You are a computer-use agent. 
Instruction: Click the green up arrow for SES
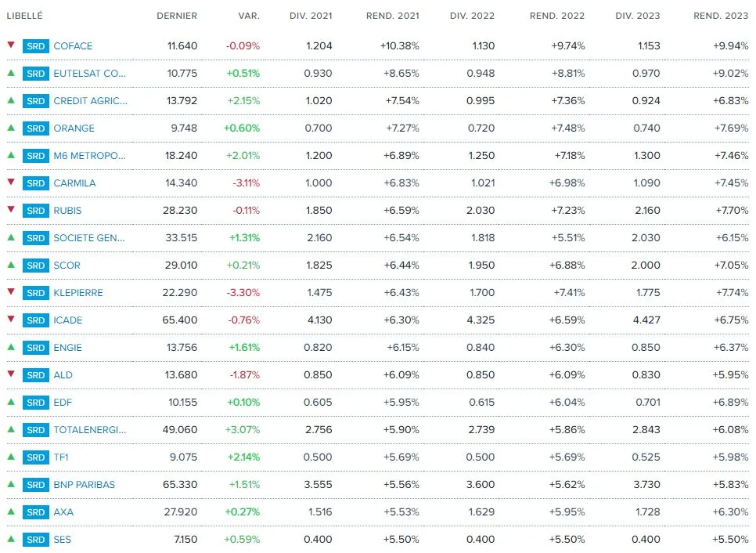[x=11, y=539]
